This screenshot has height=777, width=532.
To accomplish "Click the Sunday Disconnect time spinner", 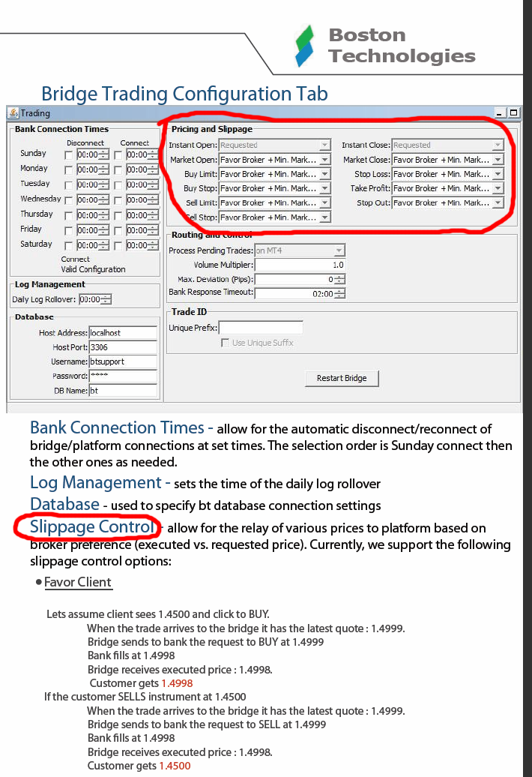I will [93, 154].
